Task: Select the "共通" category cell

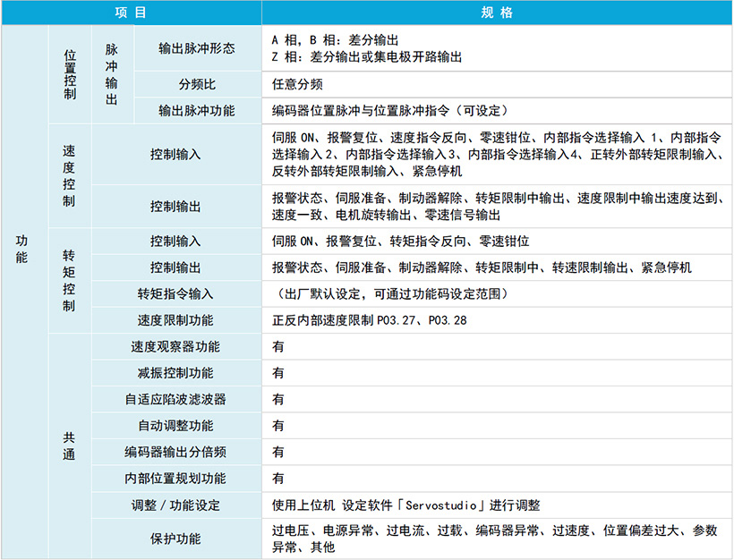Action: pyautogui.click(x=70, y=445)
